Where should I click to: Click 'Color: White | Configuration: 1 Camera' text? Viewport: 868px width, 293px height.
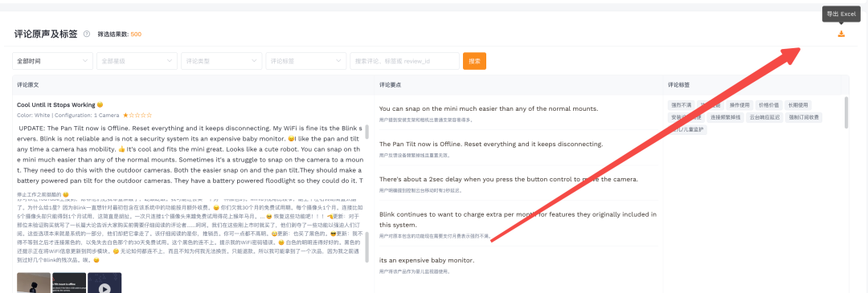click(68, 115)
